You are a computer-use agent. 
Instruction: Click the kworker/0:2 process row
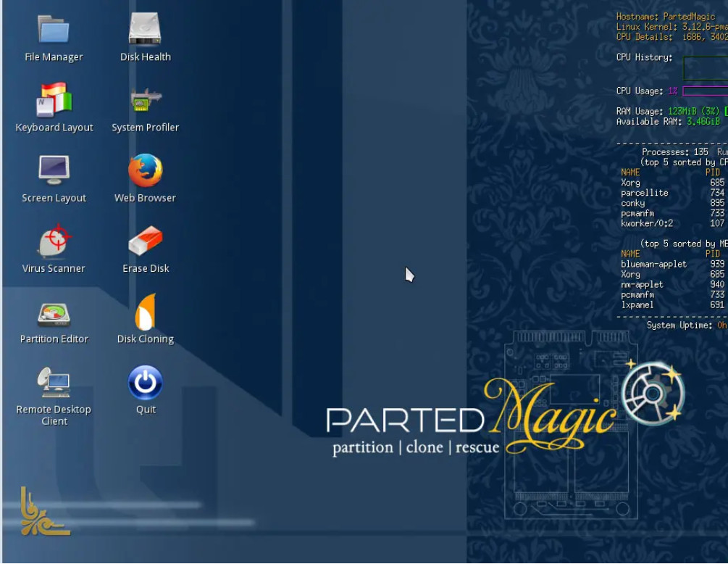(x=673, y=223)
